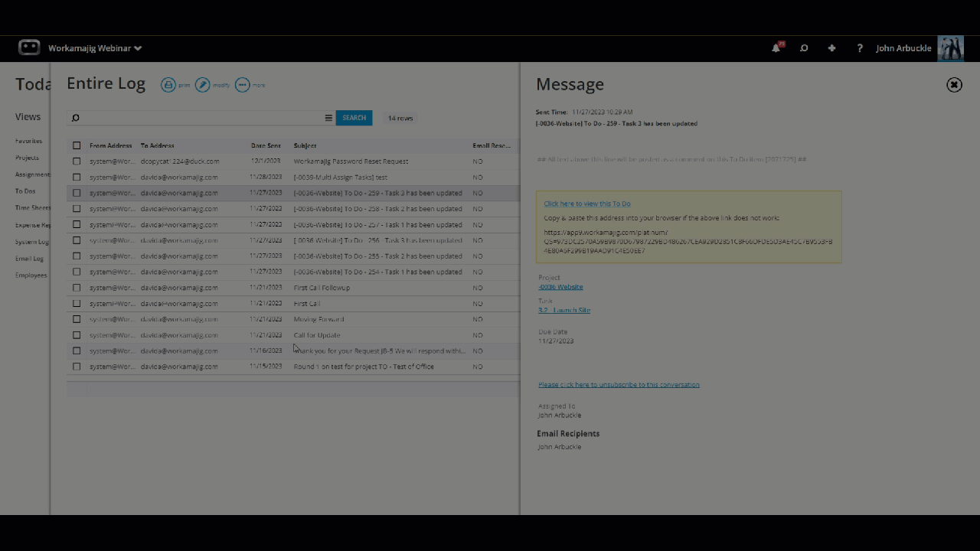Image resolution: width=980 pixels, height=551 pixels.
Task: Click the log search field
Action: click(201, 118)
